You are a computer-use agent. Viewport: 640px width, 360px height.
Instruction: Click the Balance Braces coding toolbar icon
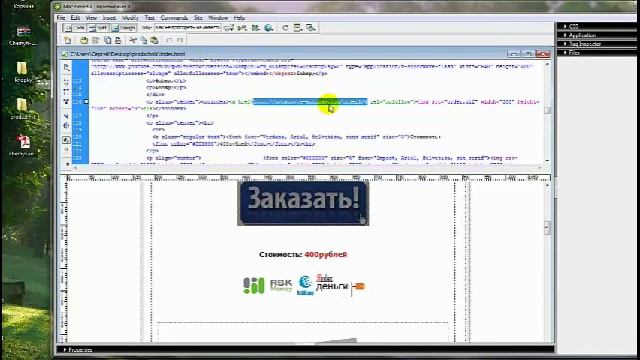click(x=67, y=125)
